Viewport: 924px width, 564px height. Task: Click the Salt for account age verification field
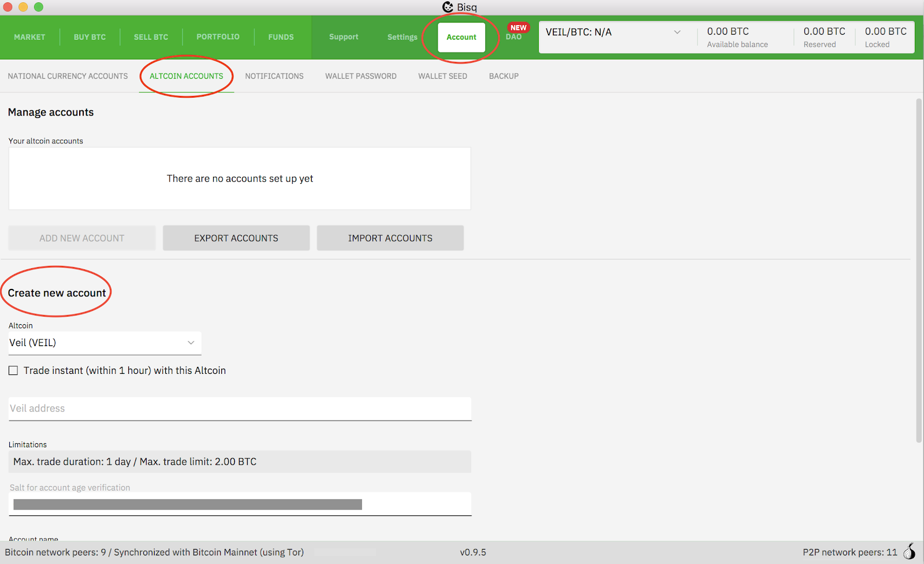[x=240, y=504]
